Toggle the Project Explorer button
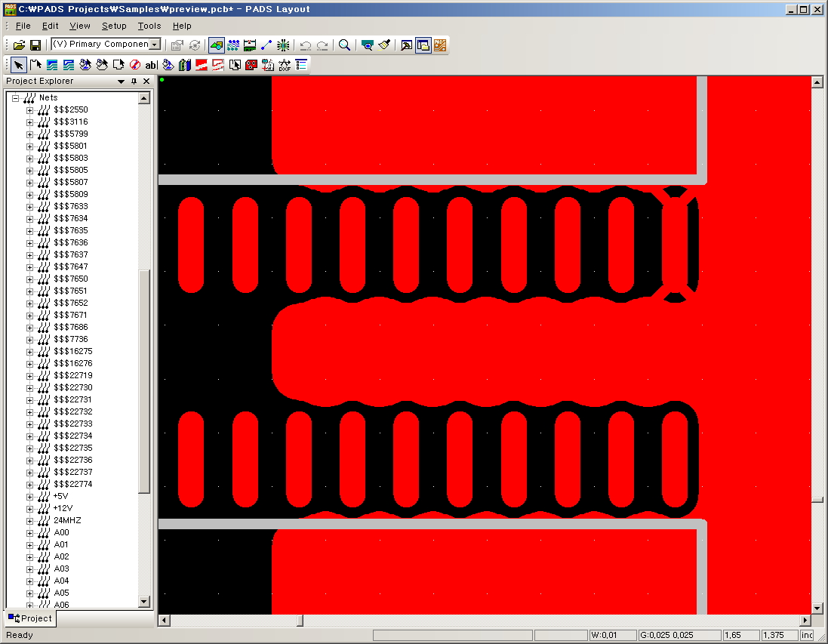 point(423,45)
